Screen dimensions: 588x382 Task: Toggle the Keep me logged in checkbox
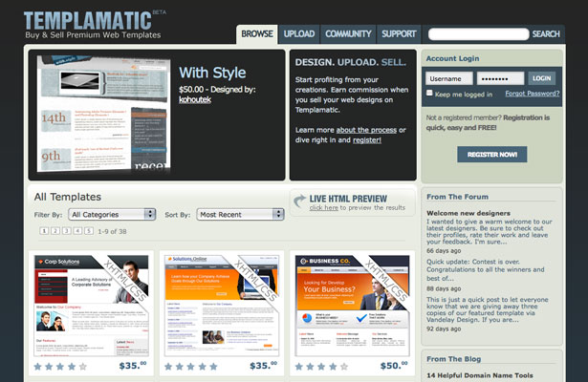(429, 93)
